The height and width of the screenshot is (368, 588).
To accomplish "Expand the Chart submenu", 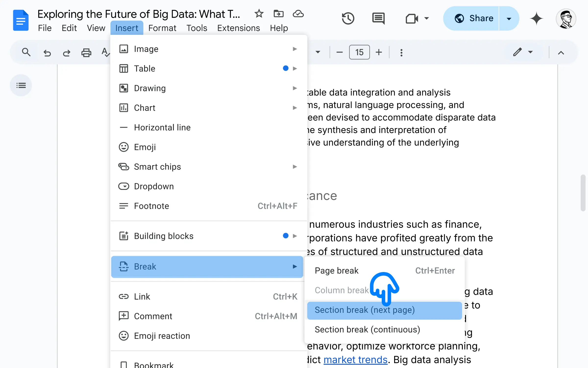I will coord(209,108).
